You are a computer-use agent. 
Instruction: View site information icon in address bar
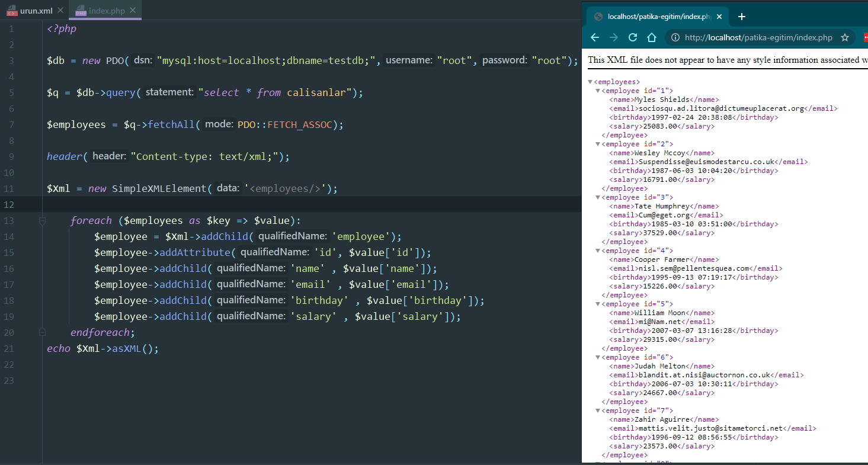[x=675, y=37]
